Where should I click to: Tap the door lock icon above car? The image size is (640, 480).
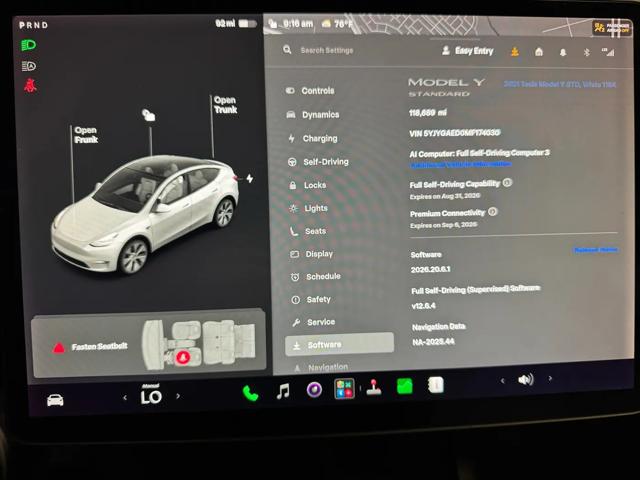pyautogui.click(x=148, y=115)
